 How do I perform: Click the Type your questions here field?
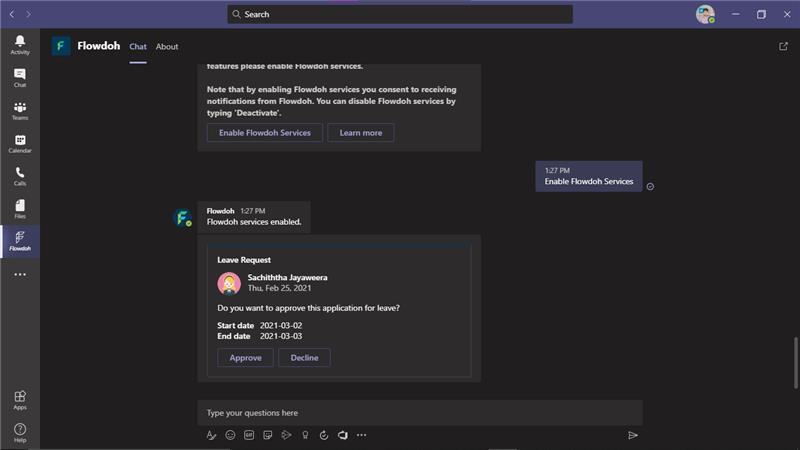coord(420,413)
